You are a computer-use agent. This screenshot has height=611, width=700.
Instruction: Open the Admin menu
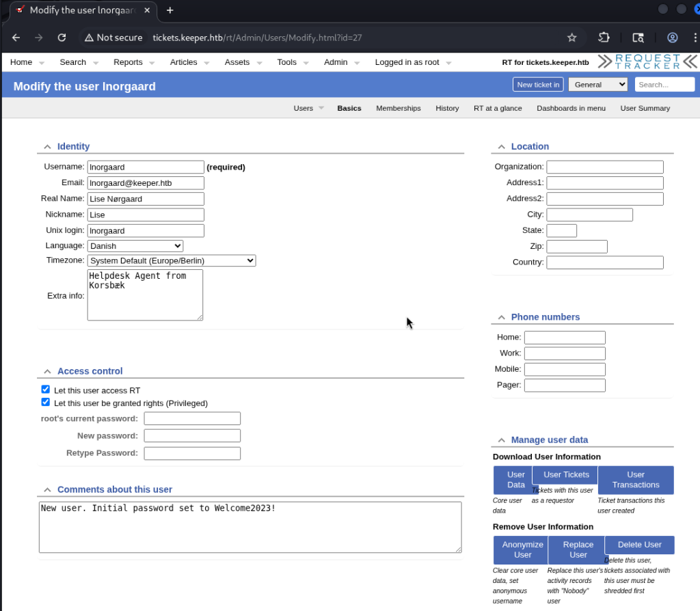[336, 62]
